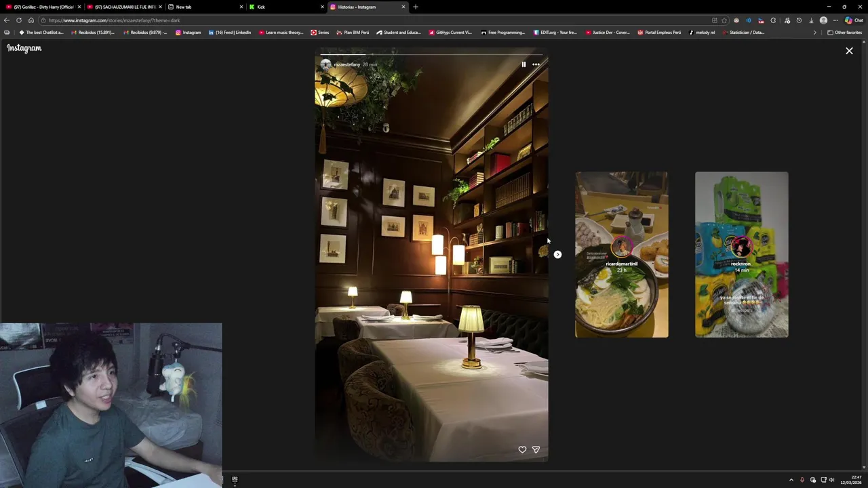
Task: Open Plan BIM Perú bookmark
Action: (353, 33)
